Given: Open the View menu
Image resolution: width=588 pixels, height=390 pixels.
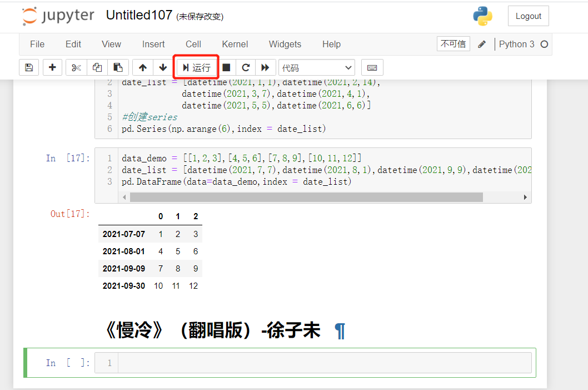Looking at the screenshot, I should pyautogui.click(x=111, y=45).
